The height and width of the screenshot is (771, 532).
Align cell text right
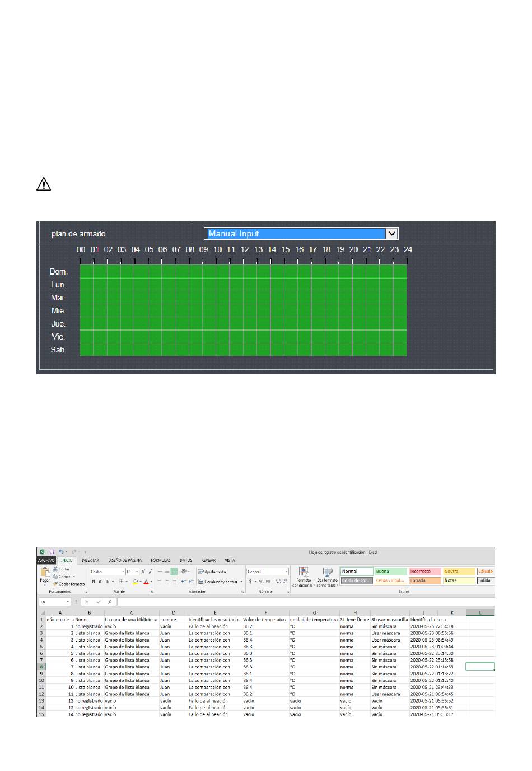[x=174, y=582]
